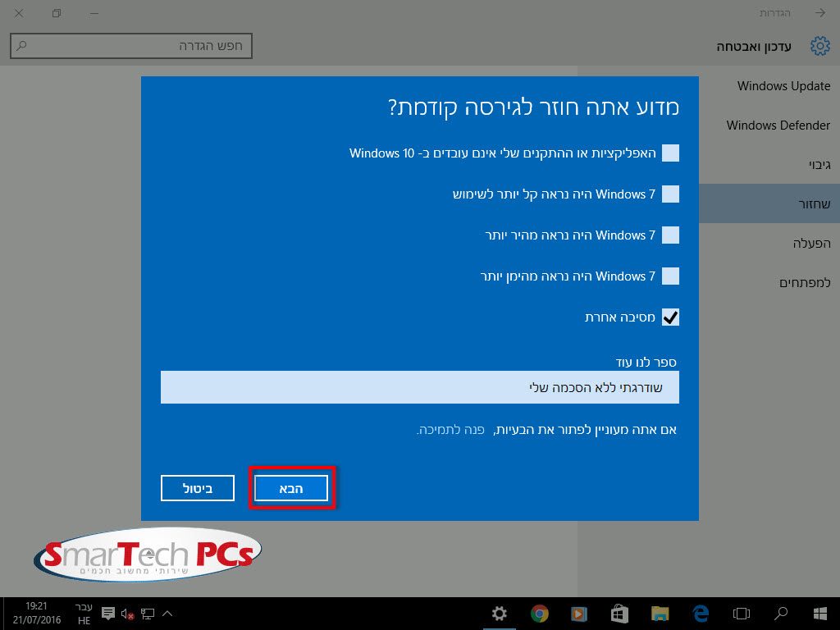Open taskbar search magnifier
The width and height of the screenshot is (840, 630).
[781, 614]
